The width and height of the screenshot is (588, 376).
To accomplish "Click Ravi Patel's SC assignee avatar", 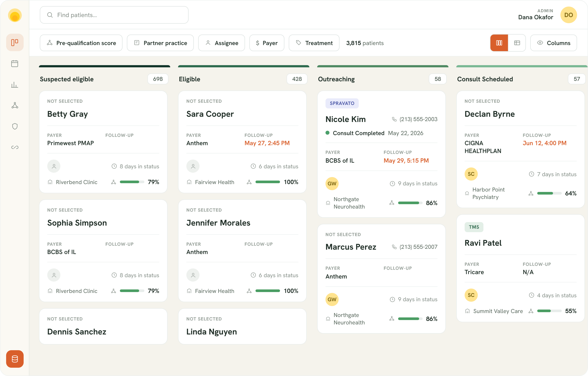I will tap(471, 295).
